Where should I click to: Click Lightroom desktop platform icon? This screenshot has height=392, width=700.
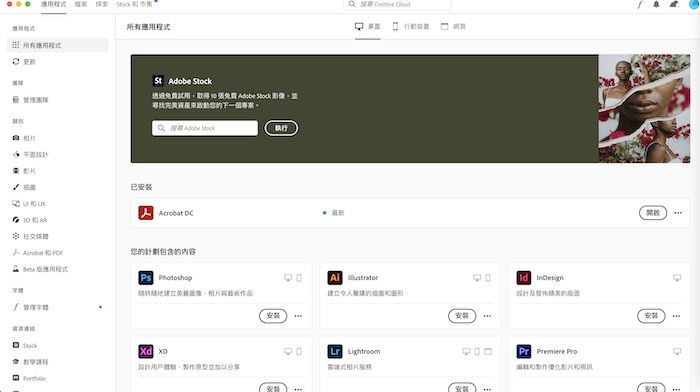click(466, 351)
